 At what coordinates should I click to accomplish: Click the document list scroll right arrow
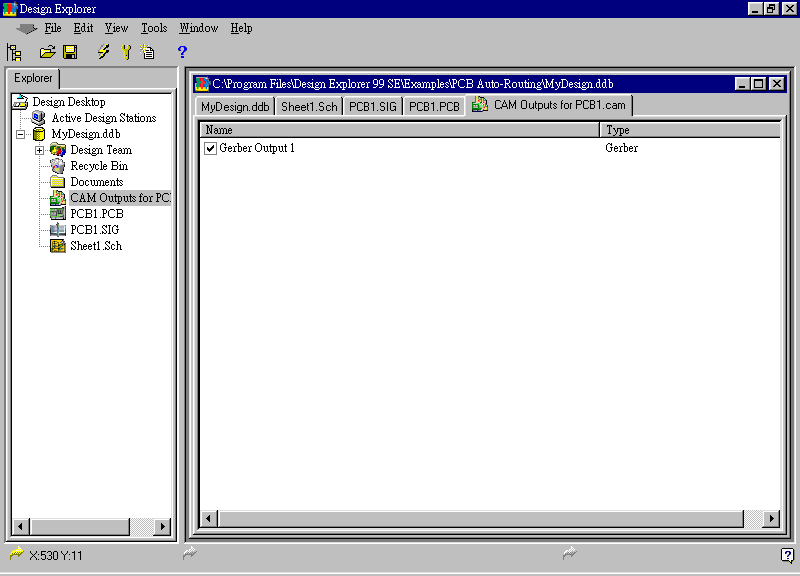[x=770, y=519]
